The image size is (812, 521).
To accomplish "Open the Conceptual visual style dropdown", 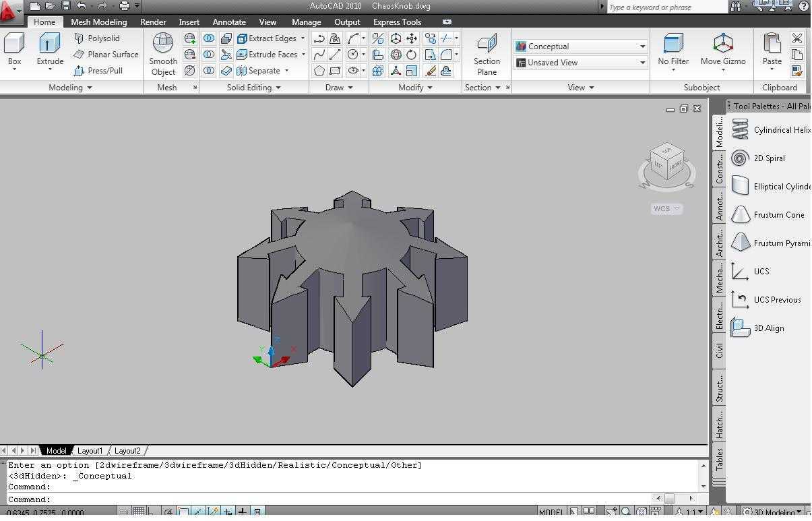I will (x=581, y=47).
